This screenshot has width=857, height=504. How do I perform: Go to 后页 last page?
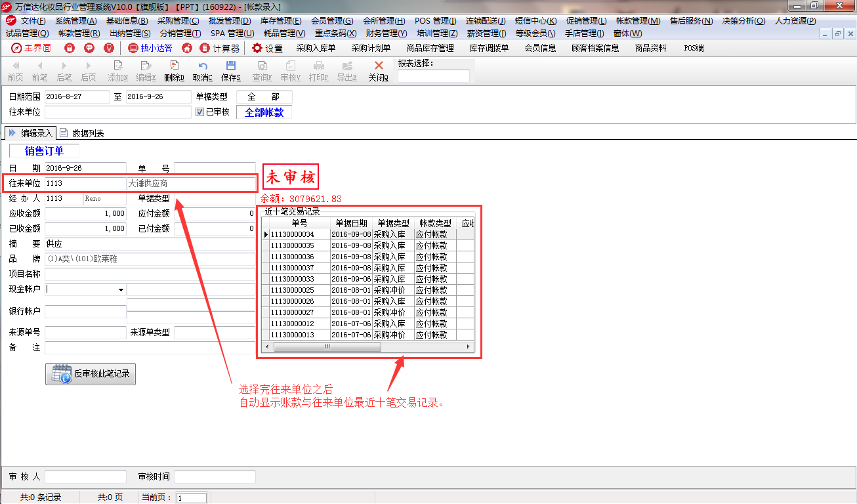pyautogui.click(x=88, y=71)
